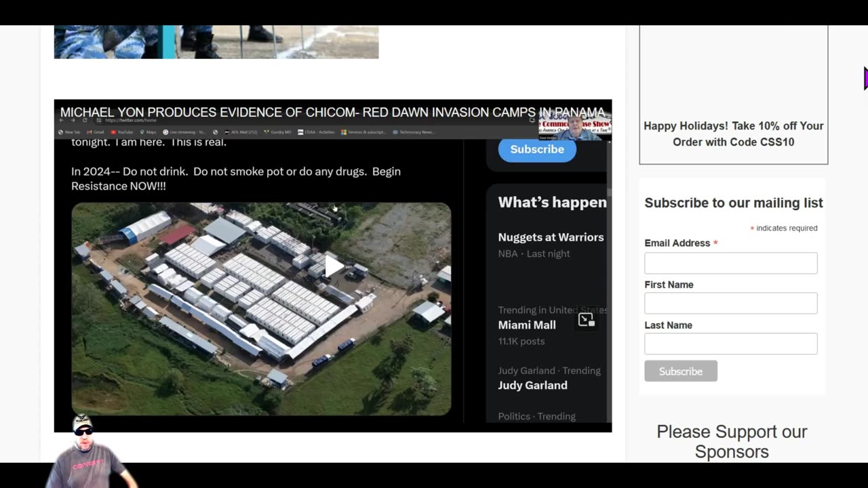The image size is (868, 488).
Task: Click the Subscribe to our mailing list heading
Action: pos(734,203)
